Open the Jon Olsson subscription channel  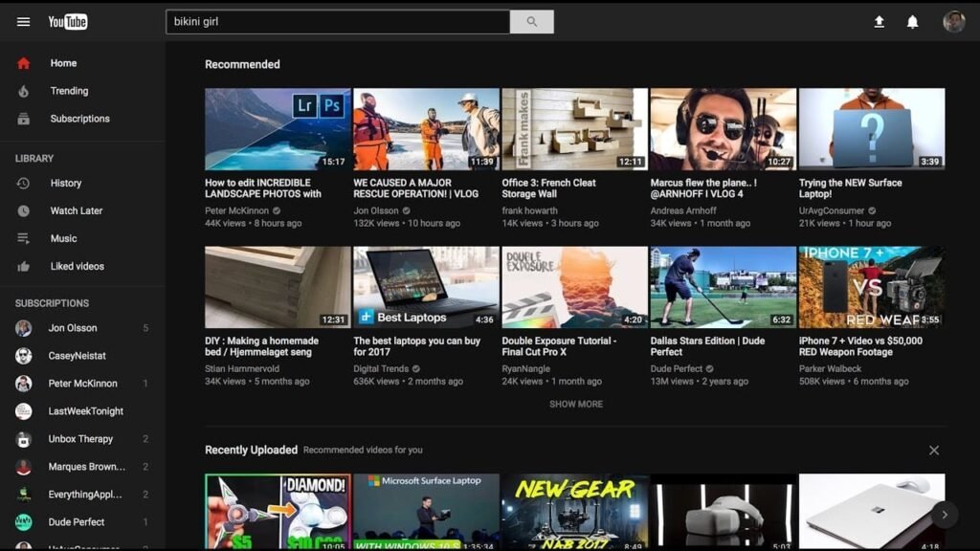point(75,327)
